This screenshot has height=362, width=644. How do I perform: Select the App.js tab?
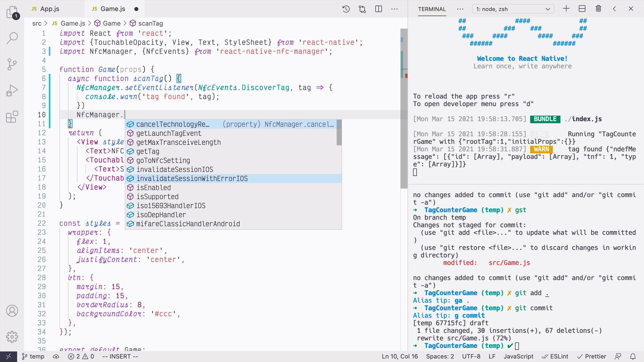pos(50,9)
